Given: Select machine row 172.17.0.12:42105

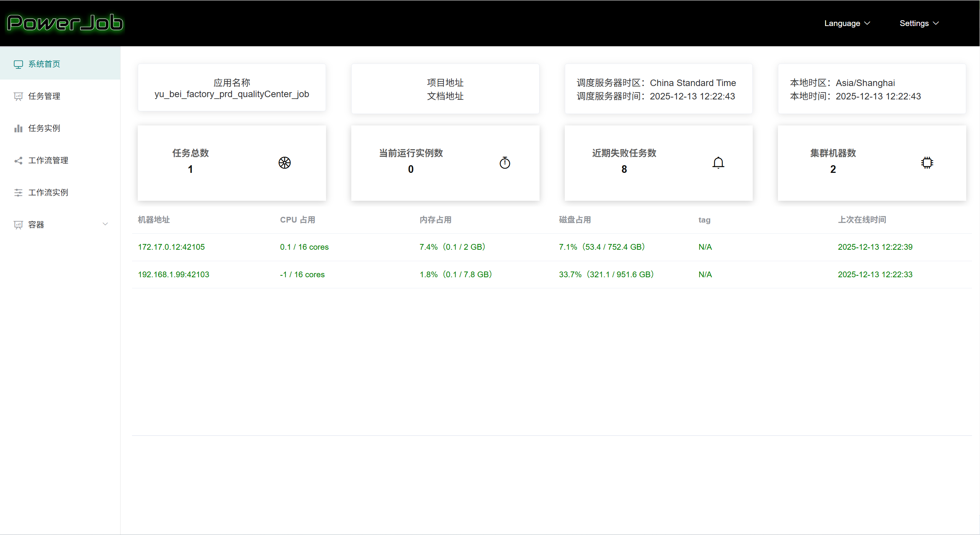Looking at the screenshot, I should coord(171,247).
